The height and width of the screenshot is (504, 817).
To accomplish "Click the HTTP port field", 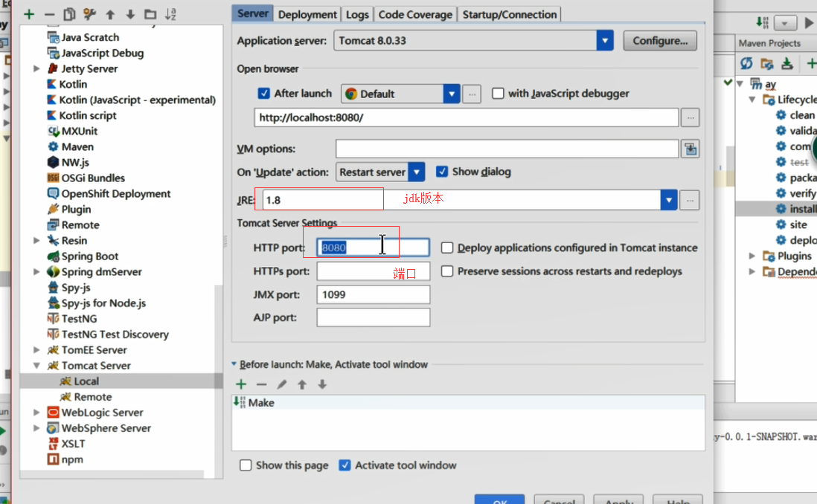I will click(373, 248).
